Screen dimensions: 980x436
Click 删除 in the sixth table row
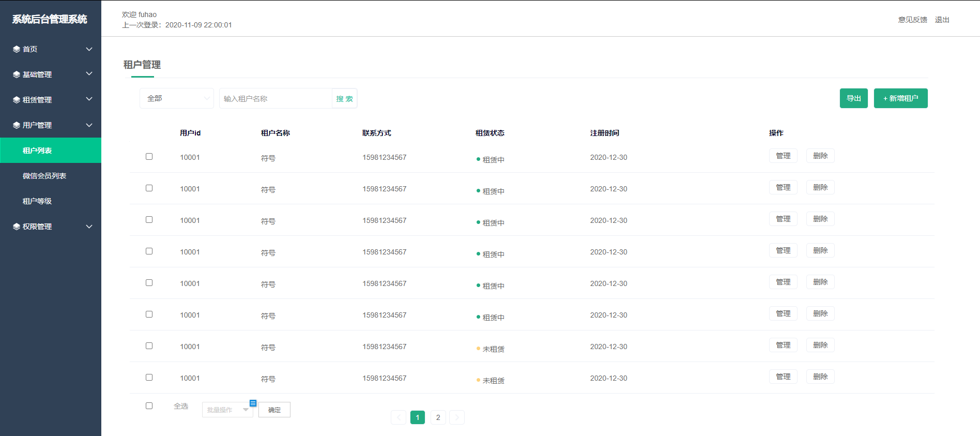820,313
